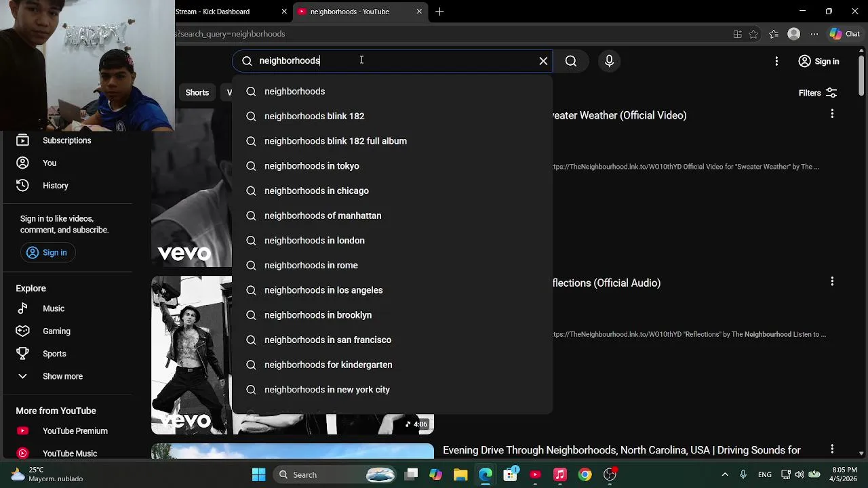The height and width of the screenshot is (488, 868).
Task: Open Reflections (Official Audio) title
Action: [x=606, y=283]
